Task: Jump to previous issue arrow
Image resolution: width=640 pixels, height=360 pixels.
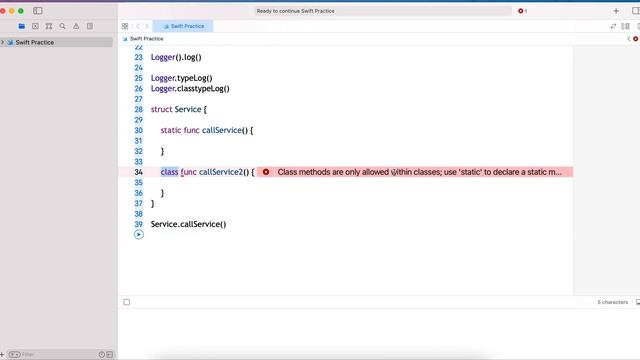Action: 629,39
